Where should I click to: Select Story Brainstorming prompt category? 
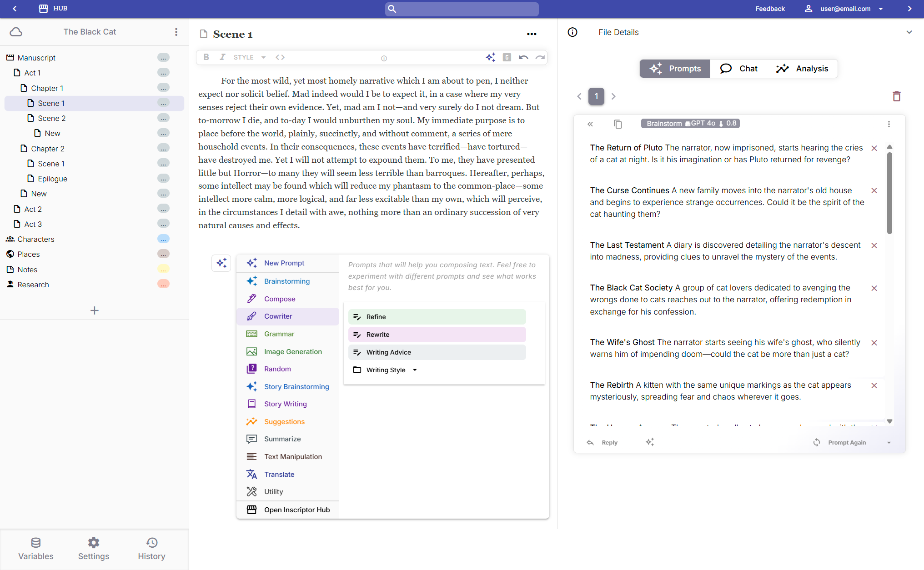click(296, 386)
